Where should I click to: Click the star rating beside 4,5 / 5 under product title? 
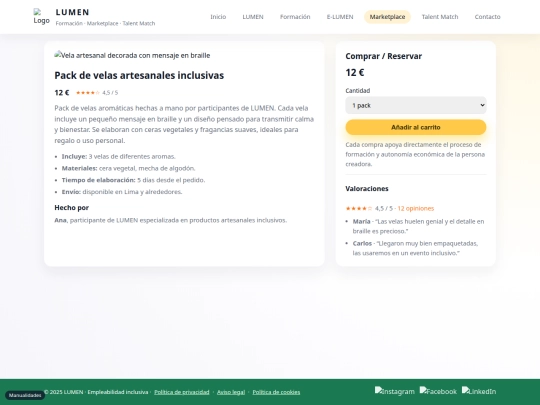[87, 93]
